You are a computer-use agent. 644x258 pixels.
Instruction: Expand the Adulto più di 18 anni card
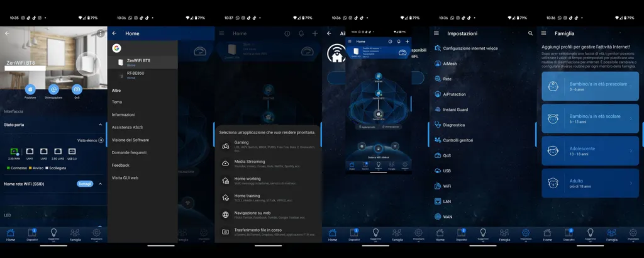[590, 183]
